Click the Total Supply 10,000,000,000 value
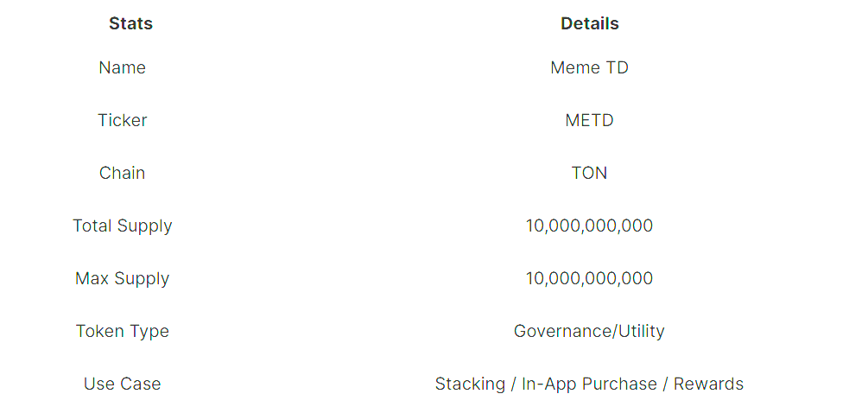The width and height of the screenshot is (868, 413). (590, 226)
